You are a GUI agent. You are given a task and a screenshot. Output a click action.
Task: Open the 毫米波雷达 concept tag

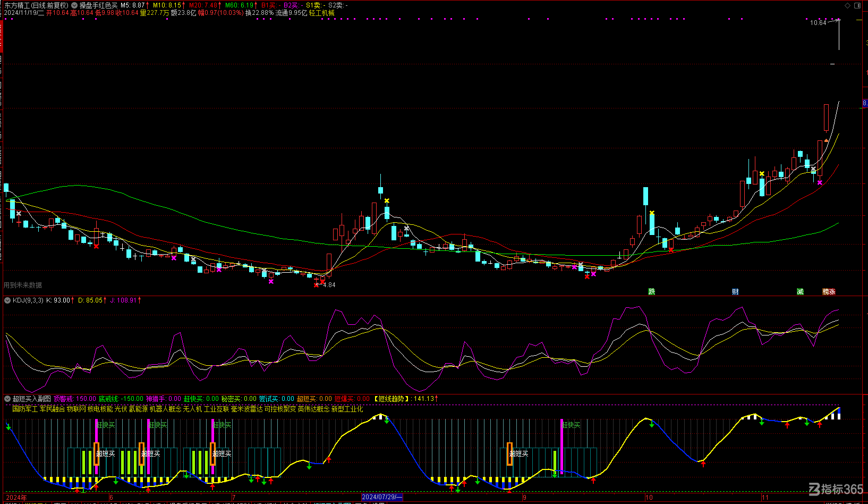(246, 409)
